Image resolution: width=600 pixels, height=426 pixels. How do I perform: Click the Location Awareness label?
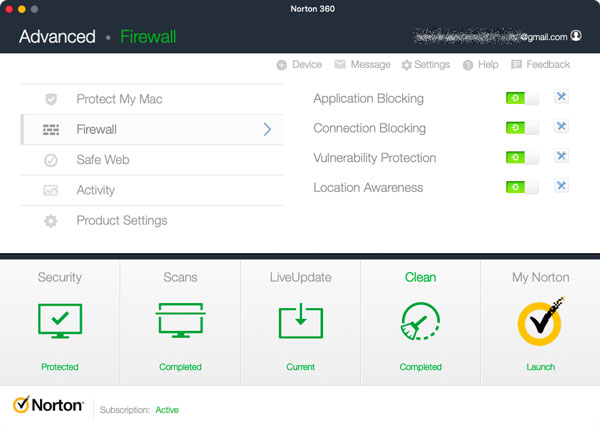point(368,188)
